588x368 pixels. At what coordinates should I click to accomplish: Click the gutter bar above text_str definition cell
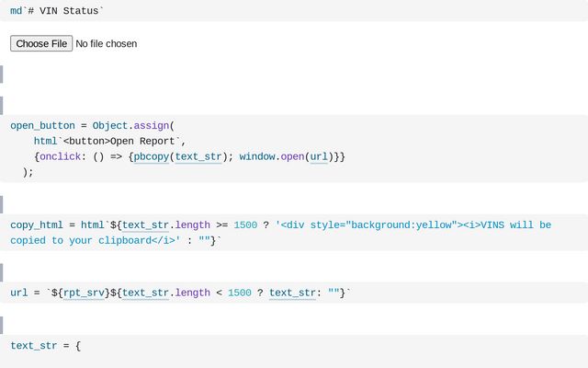point(2,325)
